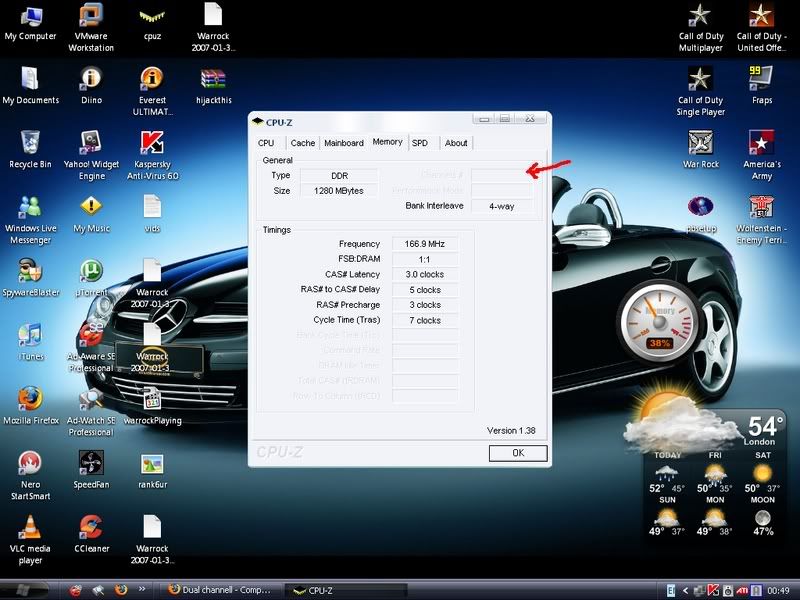Image resolution: width=800 pixels, height=600 pixels.
Task: Launch CCleaner from the desktop
Action: click(91, 527)
